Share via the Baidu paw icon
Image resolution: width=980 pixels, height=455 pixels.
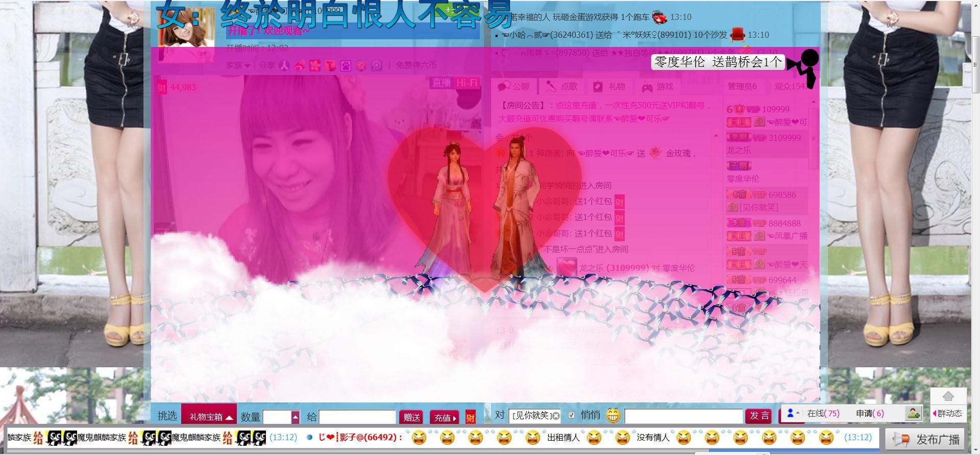[346, 65]
